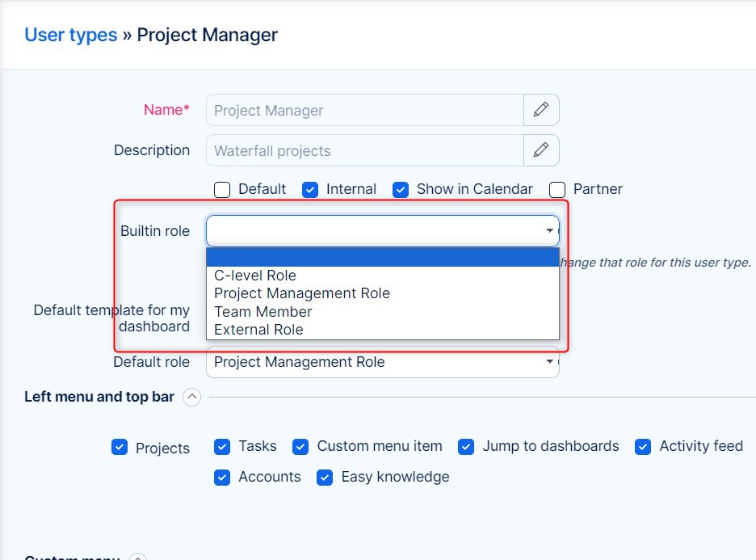Image resolution: width=756 pixels, height=560 pixels.
Task: Uncheck the Internal checkbox
Action: [x=310, y=190]
